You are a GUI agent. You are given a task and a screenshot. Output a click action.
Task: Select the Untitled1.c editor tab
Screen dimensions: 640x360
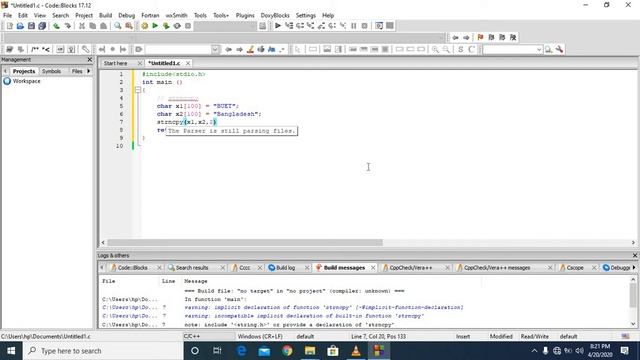point(164,63)
